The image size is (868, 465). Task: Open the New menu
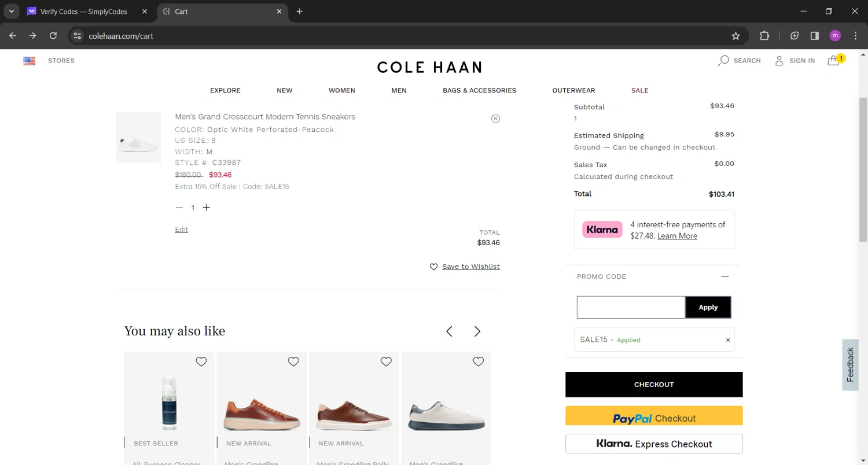[x=285, y=90]
